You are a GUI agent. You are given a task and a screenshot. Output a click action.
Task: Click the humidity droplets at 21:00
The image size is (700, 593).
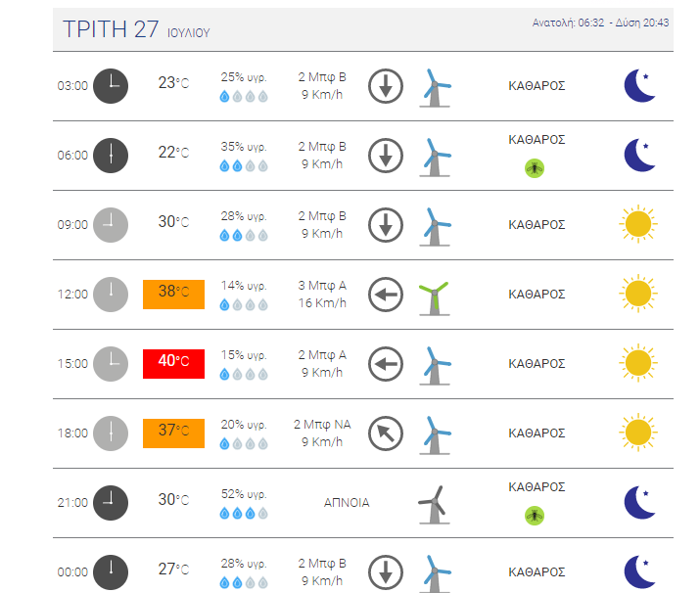pyautogui.click(x=243, y=513)
